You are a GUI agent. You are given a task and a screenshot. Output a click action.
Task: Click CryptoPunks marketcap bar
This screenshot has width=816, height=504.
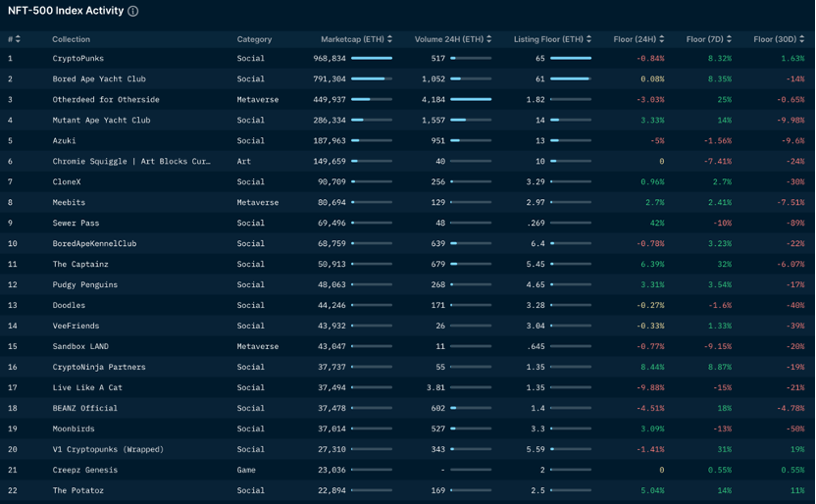[x=372, y=58]
